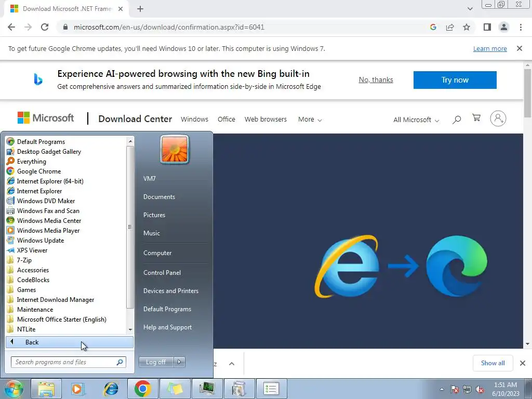Click the search magnifier on Microsoft site
This screenshot has height=399, width=532.
(x=457, y=119)
